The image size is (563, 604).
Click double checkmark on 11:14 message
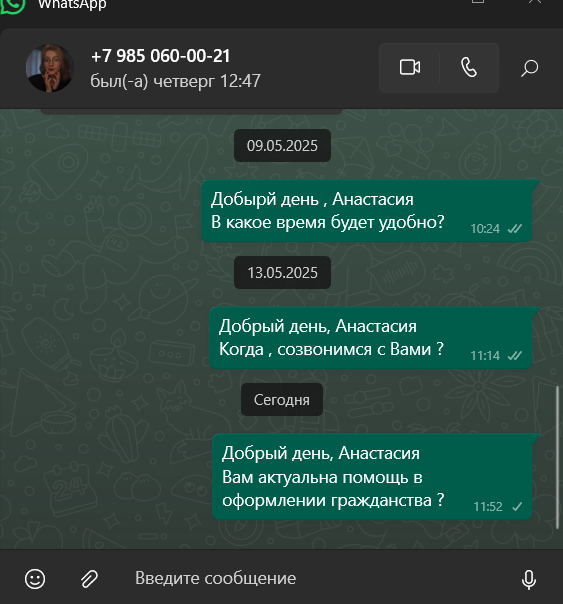pos(514,356)
